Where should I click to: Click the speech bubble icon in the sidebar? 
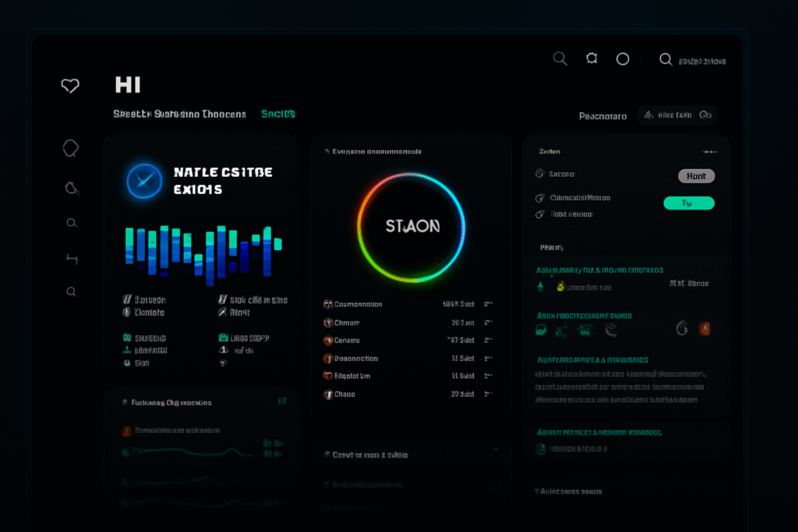[71, 149]
